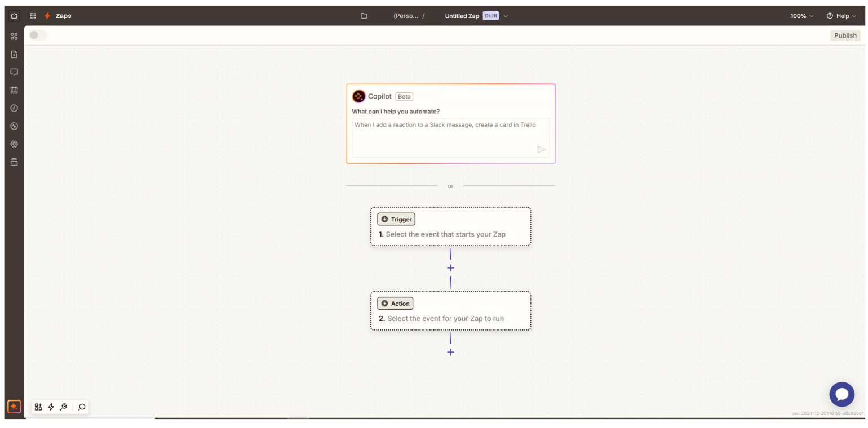Open the 100% zoom dropdown

pos(802,16)
